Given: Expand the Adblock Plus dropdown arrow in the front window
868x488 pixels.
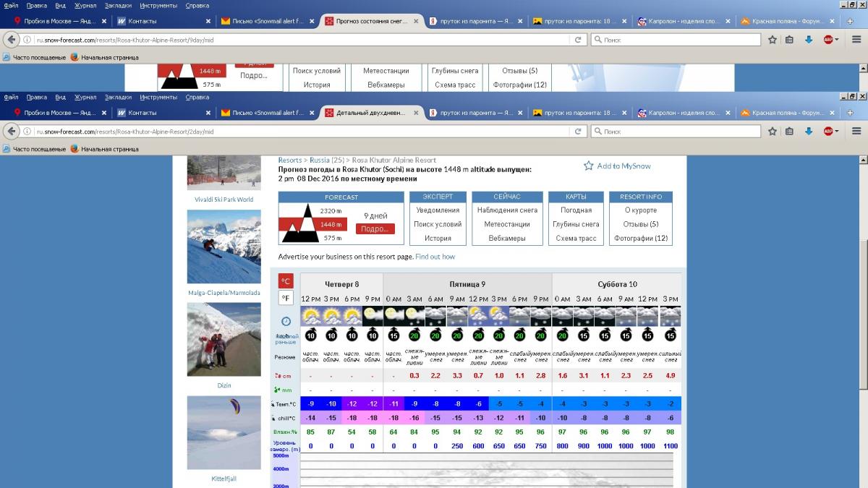Looking at the screenshot, I should (837, 132).
